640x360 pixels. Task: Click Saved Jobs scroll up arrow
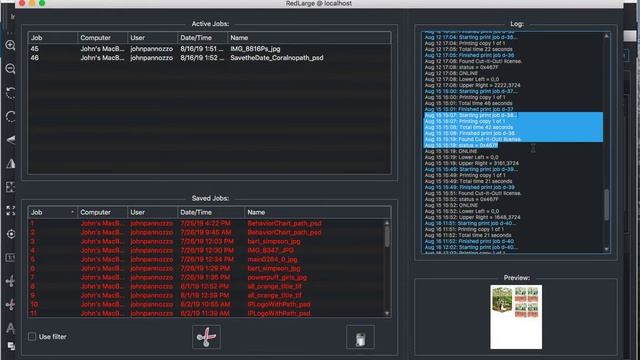pyautogui.click(x=387, y=223)
